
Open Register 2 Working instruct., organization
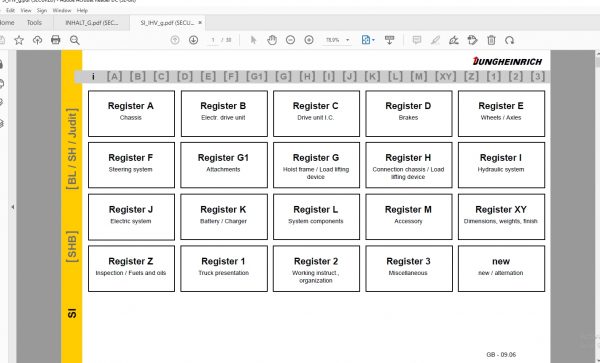316,269
